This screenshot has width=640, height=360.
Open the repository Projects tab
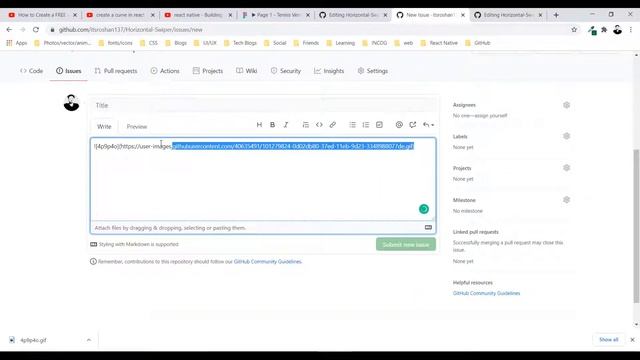point(208,71)
